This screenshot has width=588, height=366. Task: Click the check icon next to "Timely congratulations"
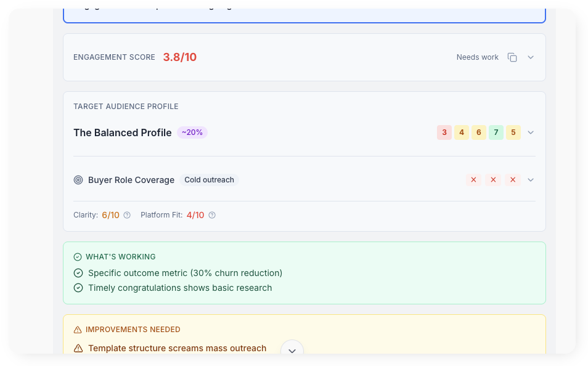click(x=78, y=288)
